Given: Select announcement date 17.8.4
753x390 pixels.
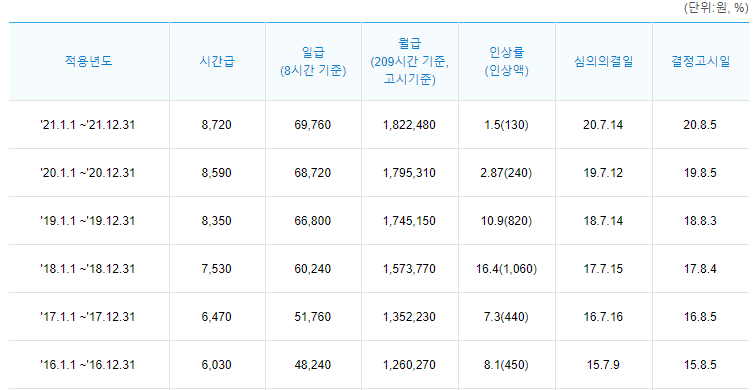Looking at the screenshot, I should pos(700,269).
